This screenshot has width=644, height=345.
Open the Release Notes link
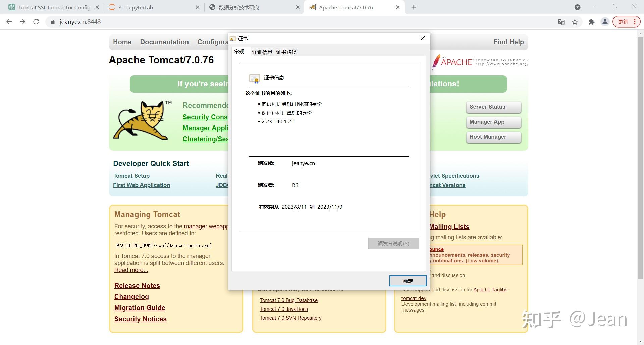click(x=137, y=286)
